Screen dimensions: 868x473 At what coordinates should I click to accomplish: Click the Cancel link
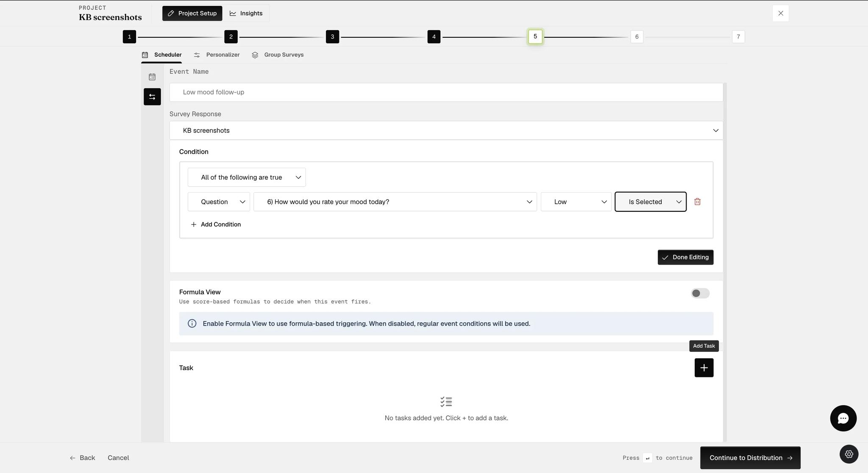pyautogui.click(x=118, y=458)
